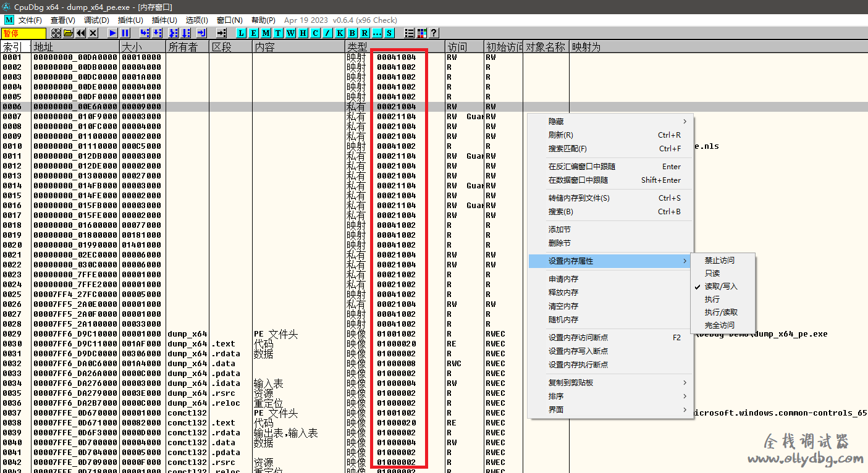Click the open file folder toolbar icon
This screenshot has width=868, height=473.
point(68,33)
